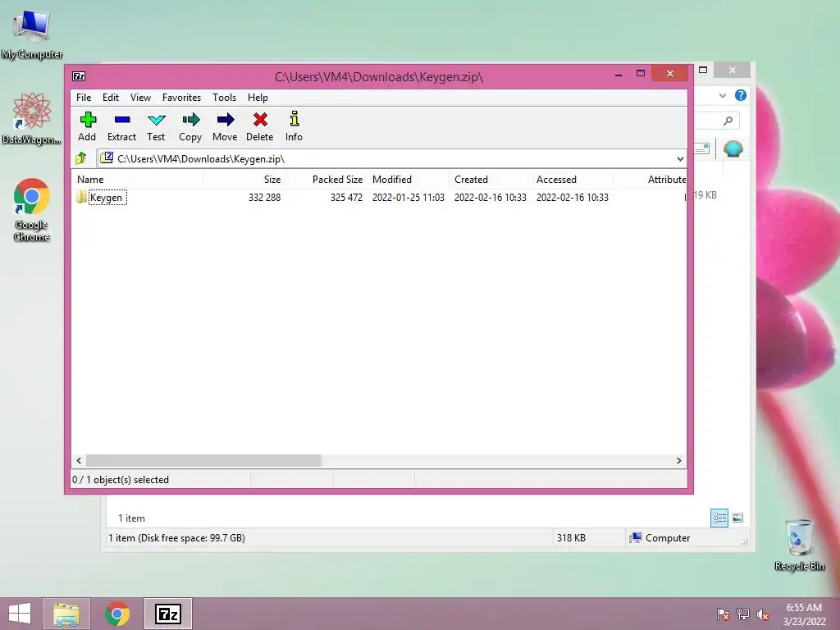Click the Action Center flag tray icon
Viewport: 840px width, 630px height.
click(724, 614)
